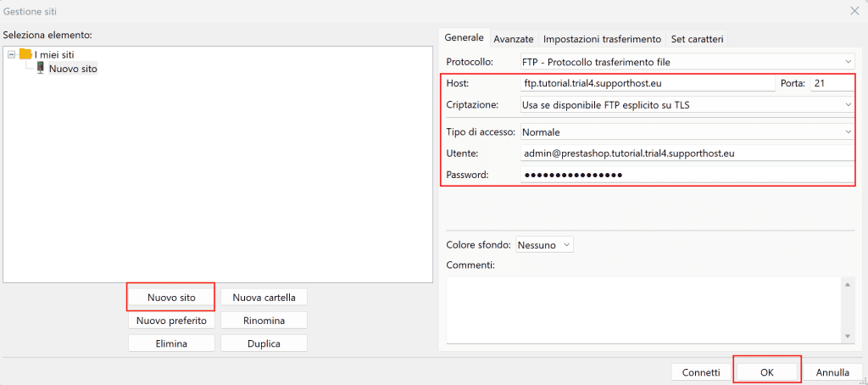The width and height of the screenshot is (868, 385).
Task: Click the 'Protocollo:' label
Action: [470, 62]
